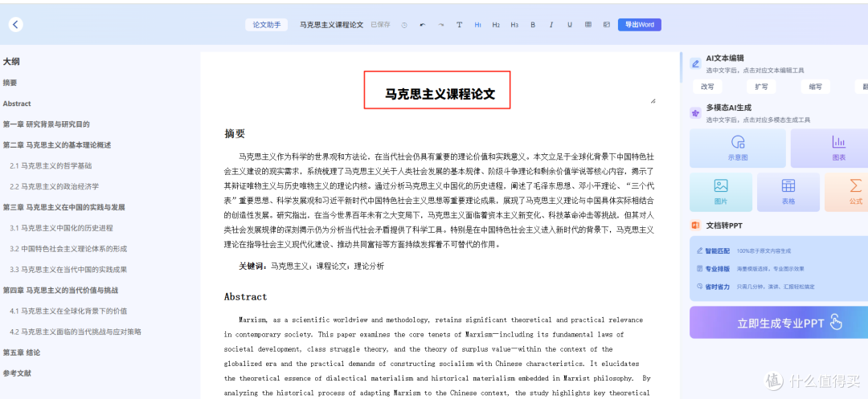
Task: Apply normal text style (T)
Action: (459, 25)
